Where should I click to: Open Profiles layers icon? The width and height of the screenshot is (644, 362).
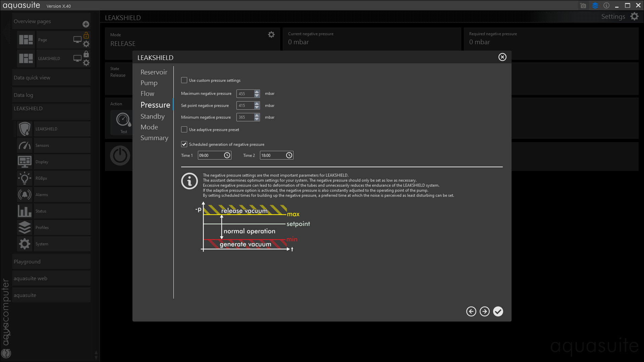point(24,227)
